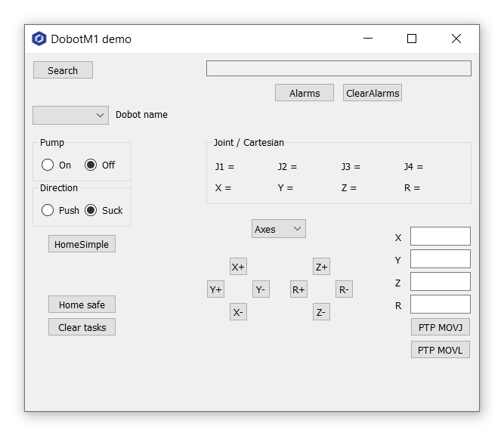Screen dimensions: 504x436
Task: Click the PTP MOVL button
Action: (441, 350)
